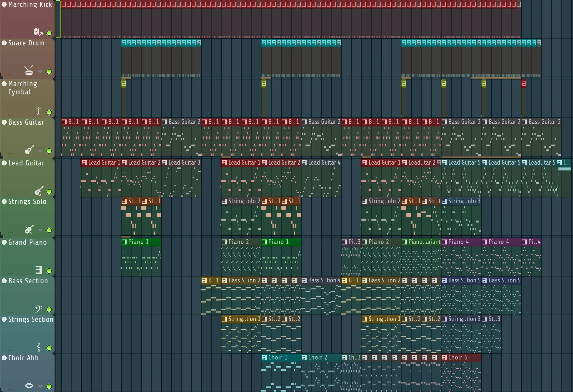Click the Snare Drum instrument icon
Image resolution: width=573 pixels, height=392 pixels.
[29, 71]
